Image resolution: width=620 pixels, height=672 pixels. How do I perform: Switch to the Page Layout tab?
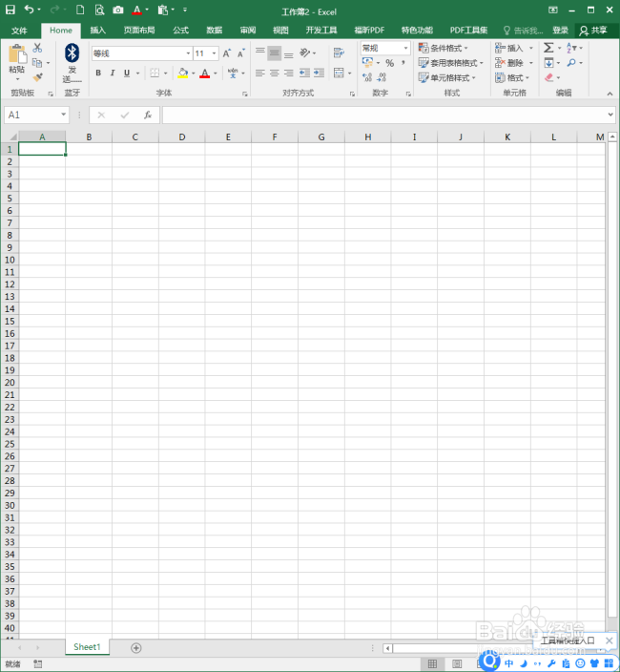pyautogui.click(x=139, y=30)
